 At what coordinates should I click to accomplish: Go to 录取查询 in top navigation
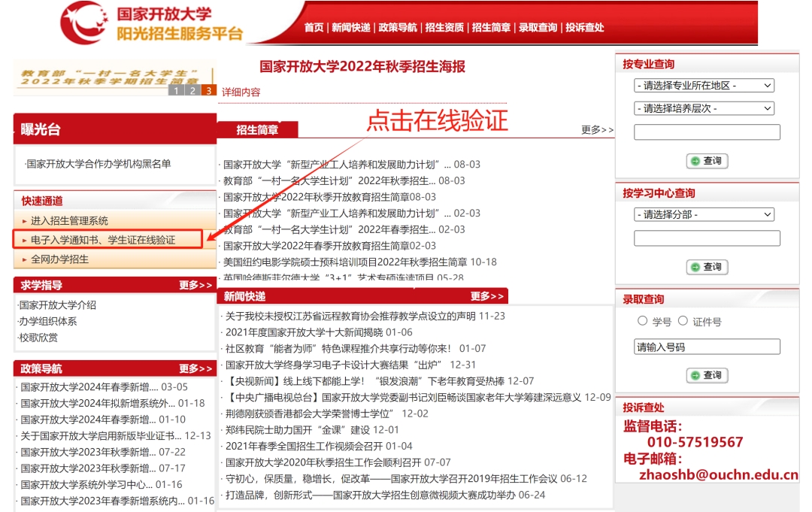(x=538, y=27)
